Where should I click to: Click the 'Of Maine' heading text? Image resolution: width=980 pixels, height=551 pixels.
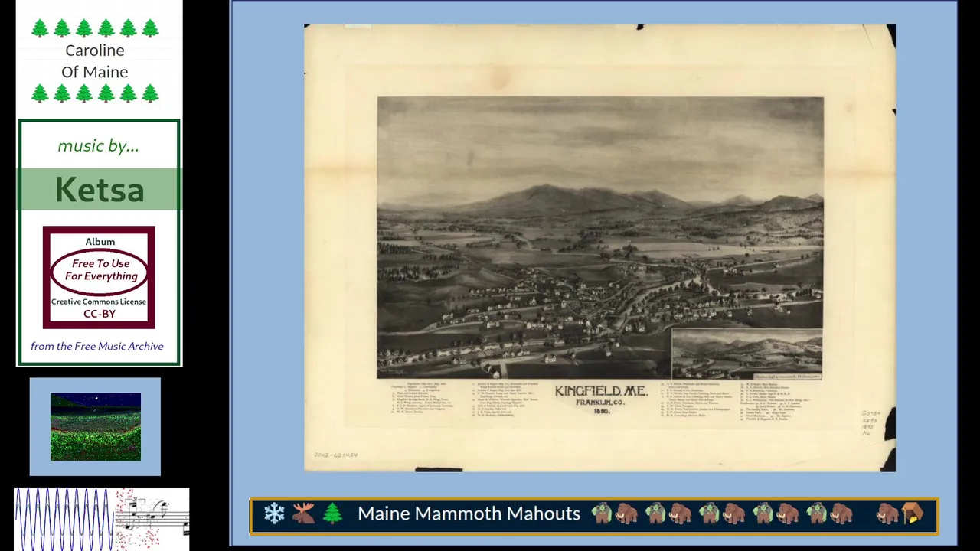click(95, 72)
